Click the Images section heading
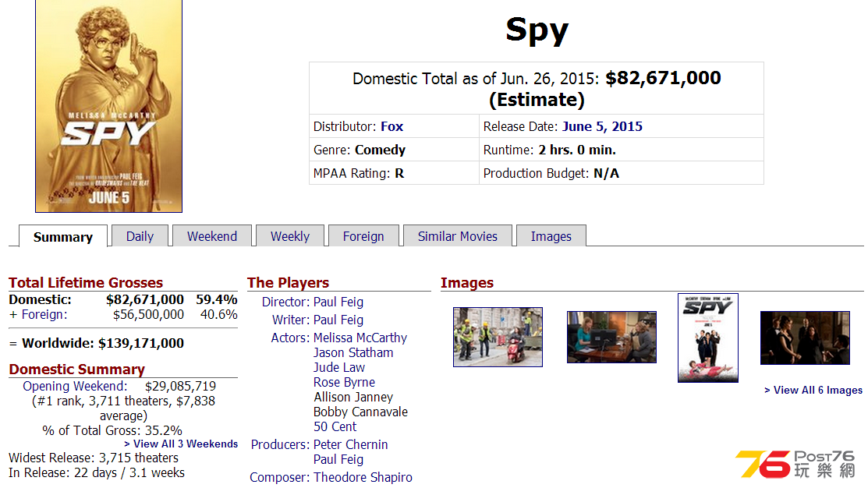 pos(467,283)
